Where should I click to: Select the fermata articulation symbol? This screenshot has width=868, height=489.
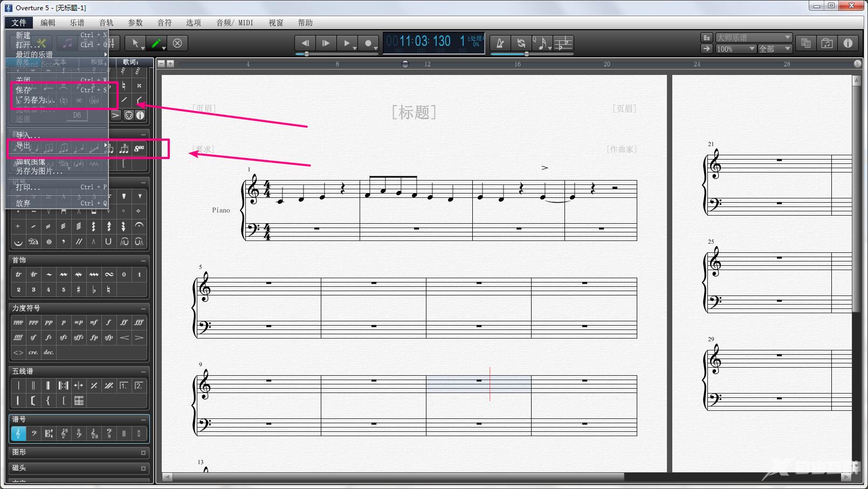tap(139, 226)
